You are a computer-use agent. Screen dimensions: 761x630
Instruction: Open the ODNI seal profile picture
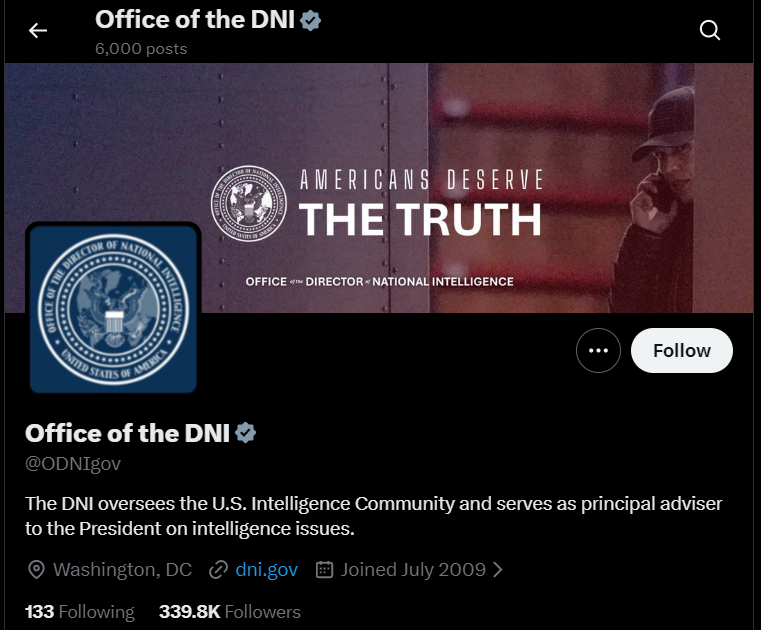coord(113,308)
